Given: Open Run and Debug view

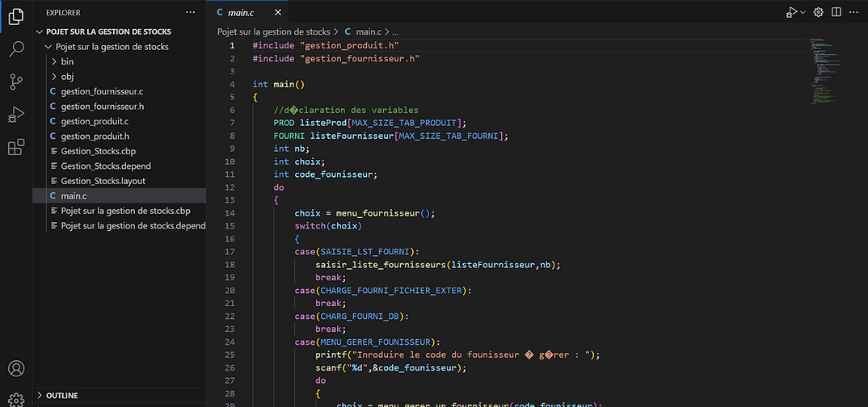Looking at the screenshot, I should pos(16,115).
